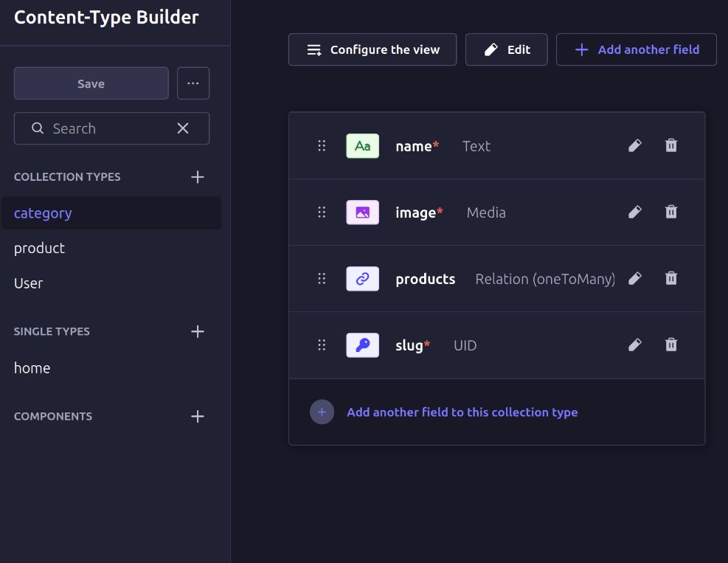Click the Save button
728x563 pixels.
coord(91,83)
